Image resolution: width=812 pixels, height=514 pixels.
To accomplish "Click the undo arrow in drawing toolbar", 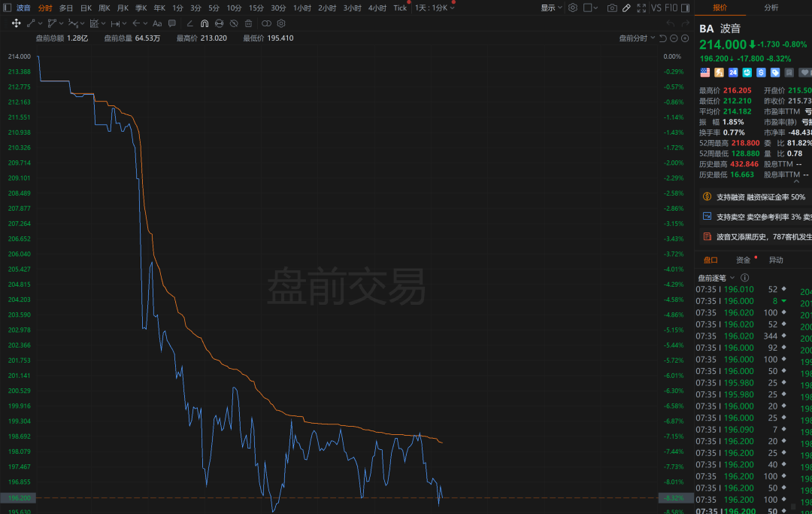I will 671,23.
